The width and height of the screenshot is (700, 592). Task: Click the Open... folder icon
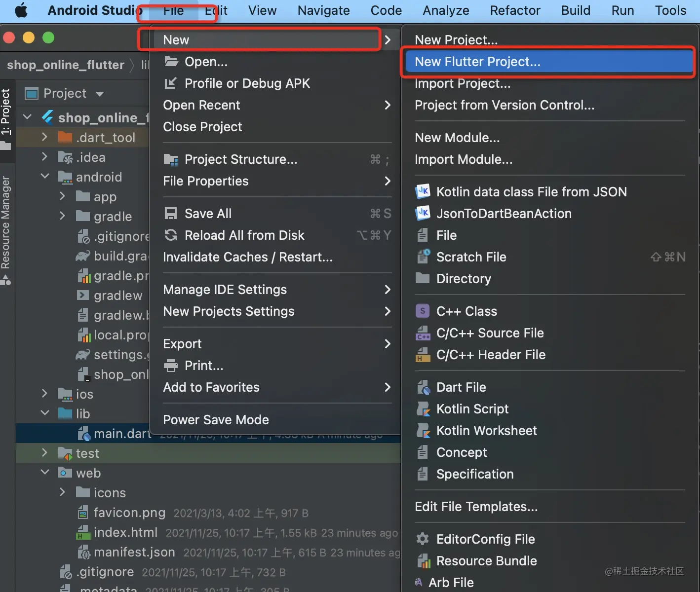[x=171, y=61]
